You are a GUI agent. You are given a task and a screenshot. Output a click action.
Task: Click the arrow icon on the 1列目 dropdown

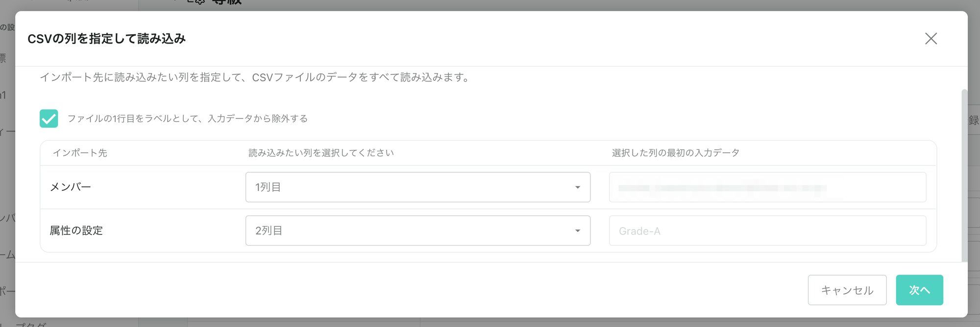click(578, 187)
